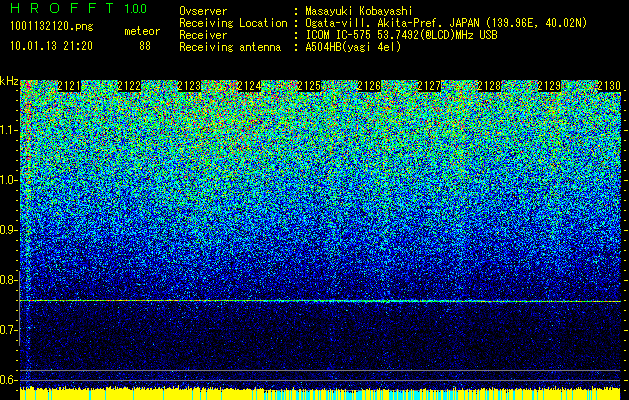This screenshot has height=400, width=629.
Task: Click the 1.0 kHz axis label
Action: 8,180
